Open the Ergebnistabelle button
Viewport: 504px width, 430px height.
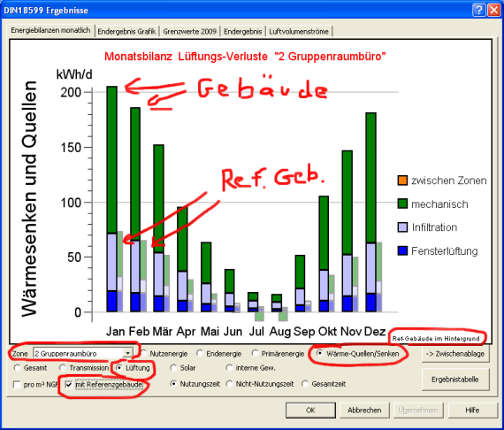point(455,380)
